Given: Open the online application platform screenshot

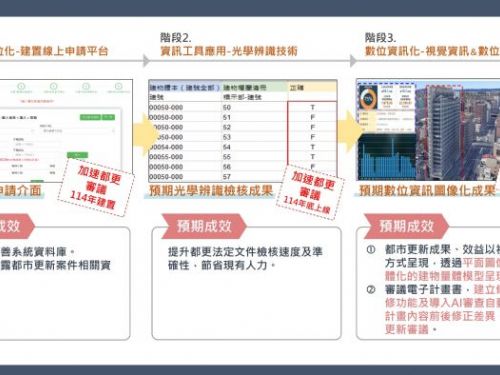Looking at the screenshot, I should [x=66, y=131].
